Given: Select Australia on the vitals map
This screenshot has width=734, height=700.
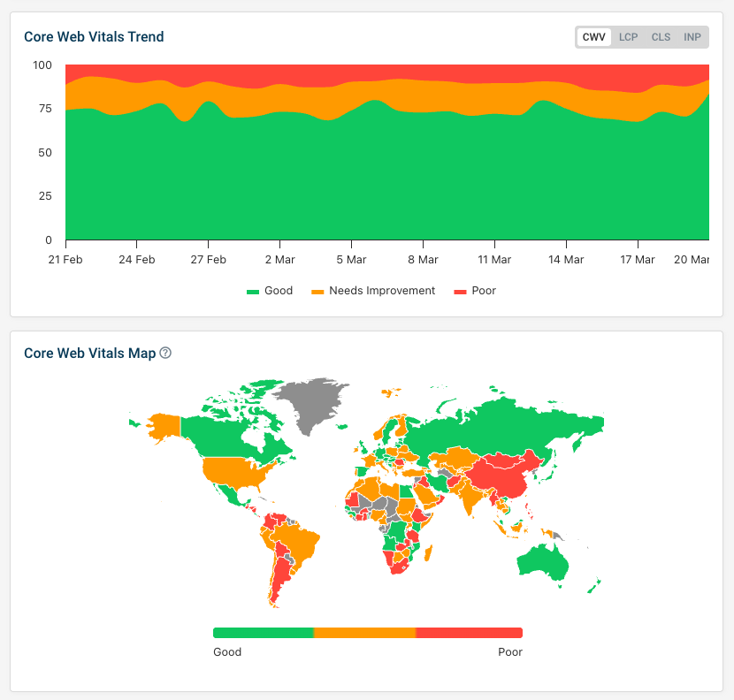Looking at the screenshot, I should 543,563.
